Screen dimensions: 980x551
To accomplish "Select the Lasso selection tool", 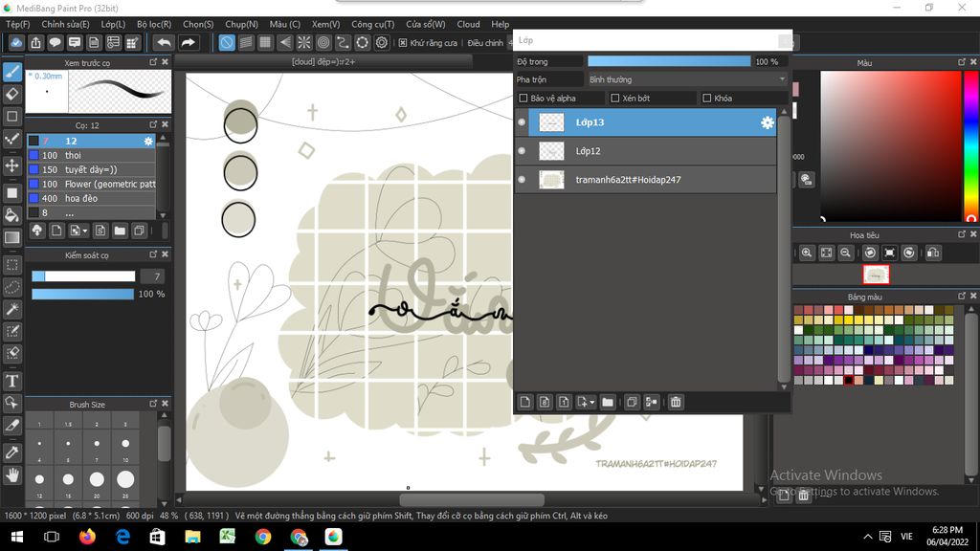I will (12, 287).
